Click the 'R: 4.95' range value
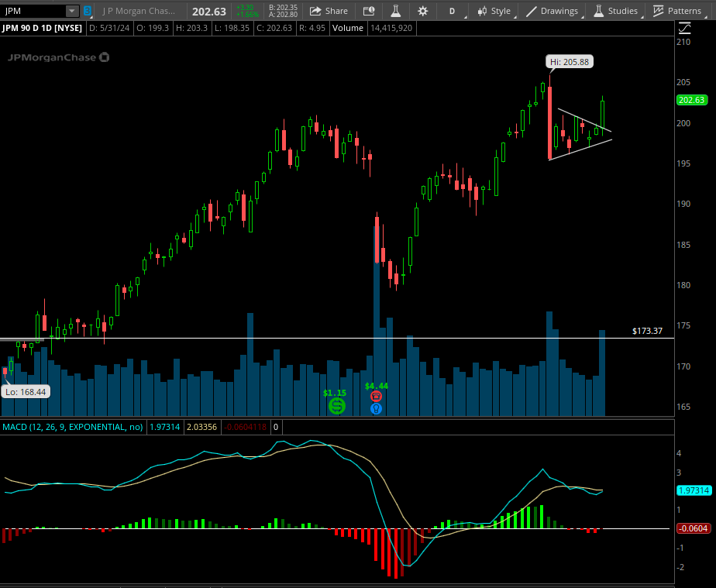716x588 pixels. coord(312,28)
